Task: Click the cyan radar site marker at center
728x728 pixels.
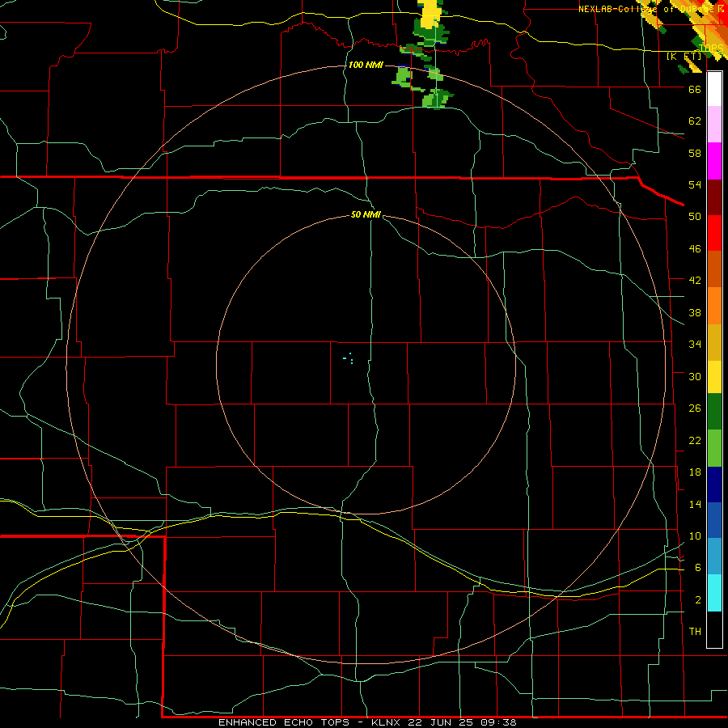Action: pos(349,358)
